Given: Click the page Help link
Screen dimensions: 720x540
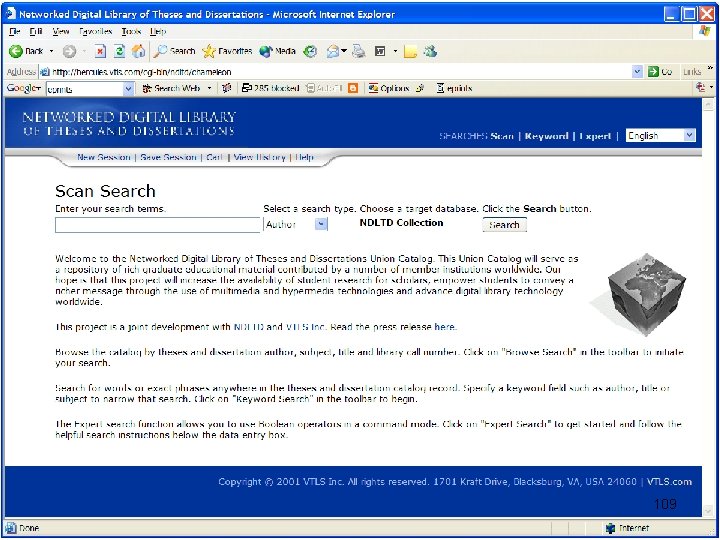Looking at the screenshot, I should tap(304, 157).
